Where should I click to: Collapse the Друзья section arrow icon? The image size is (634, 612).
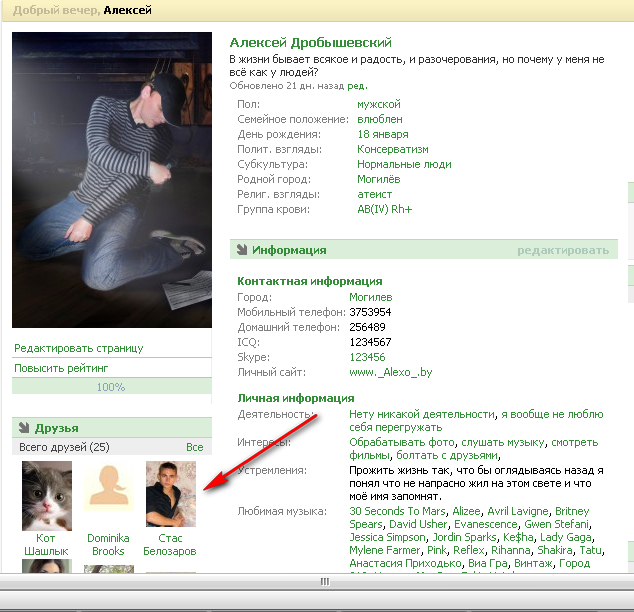tap(24, 428)
